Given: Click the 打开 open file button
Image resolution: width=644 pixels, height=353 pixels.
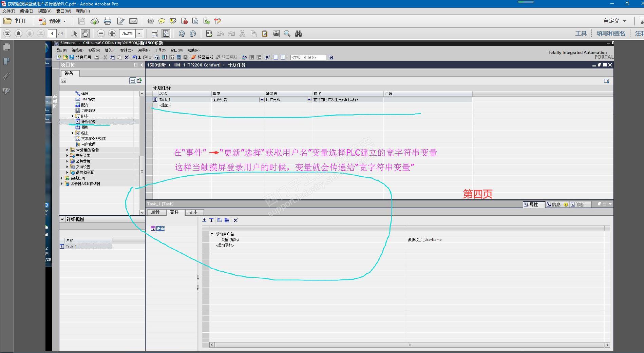Looking at the screenshot, I should click(15, 21).
